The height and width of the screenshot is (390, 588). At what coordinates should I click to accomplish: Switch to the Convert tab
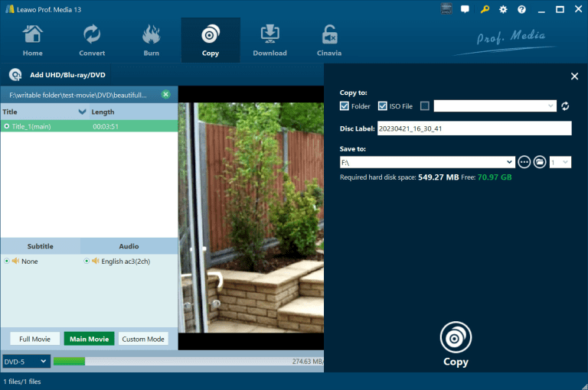[92, 40]
